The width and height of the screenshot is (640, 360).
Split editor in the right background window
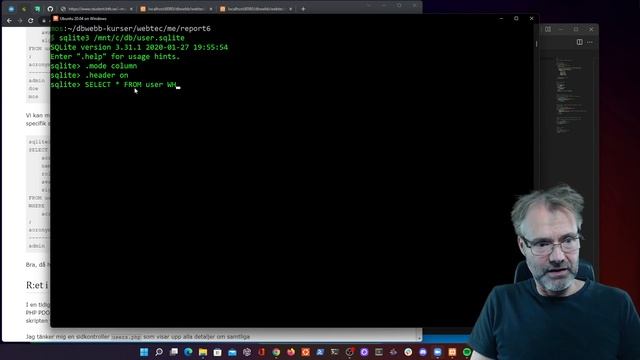point(580,42)
